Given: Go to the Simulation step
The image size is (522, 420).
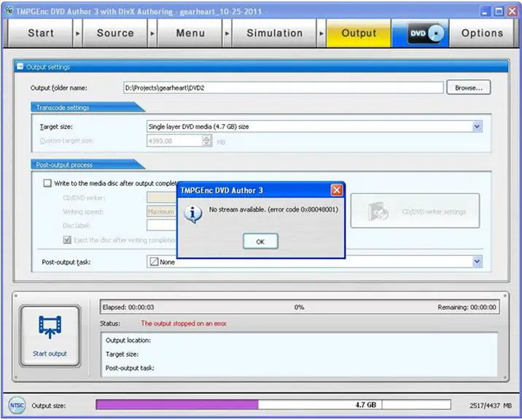Looking at the screenshot, I should pyautogui.click(x=274, y=34).
